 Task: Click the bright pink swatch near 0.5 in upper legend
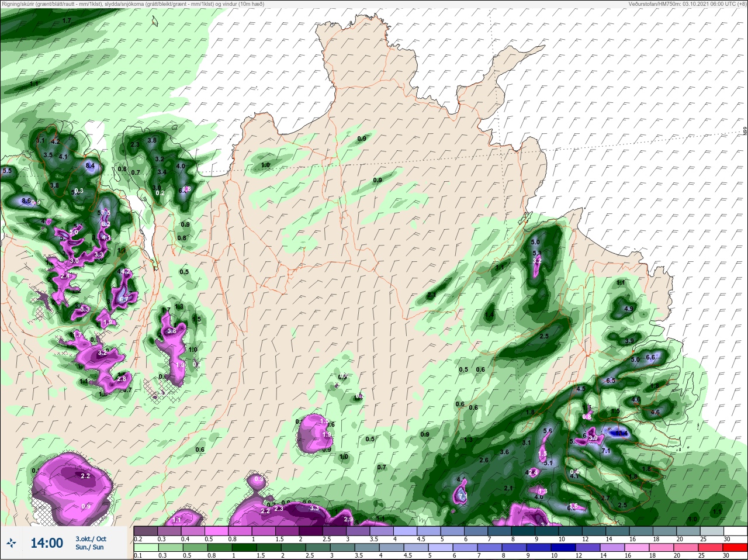(x=217, y=531)
